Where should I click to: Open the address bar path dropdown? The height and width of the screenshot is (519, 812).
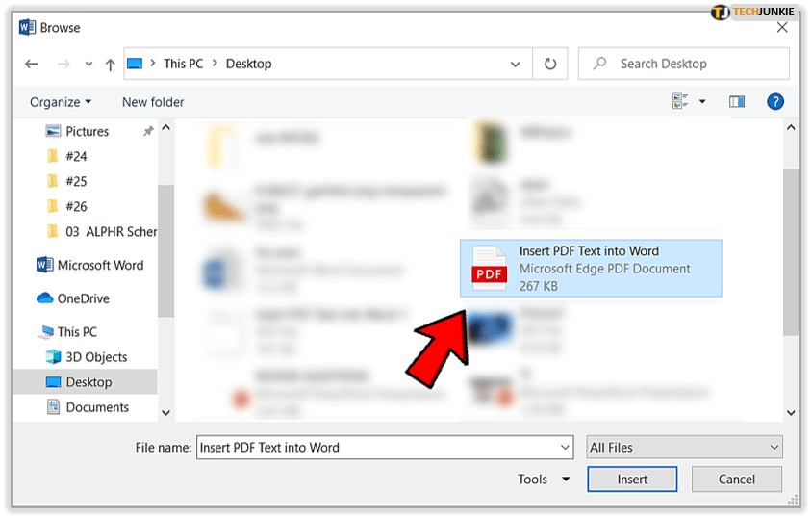[515, 65]
